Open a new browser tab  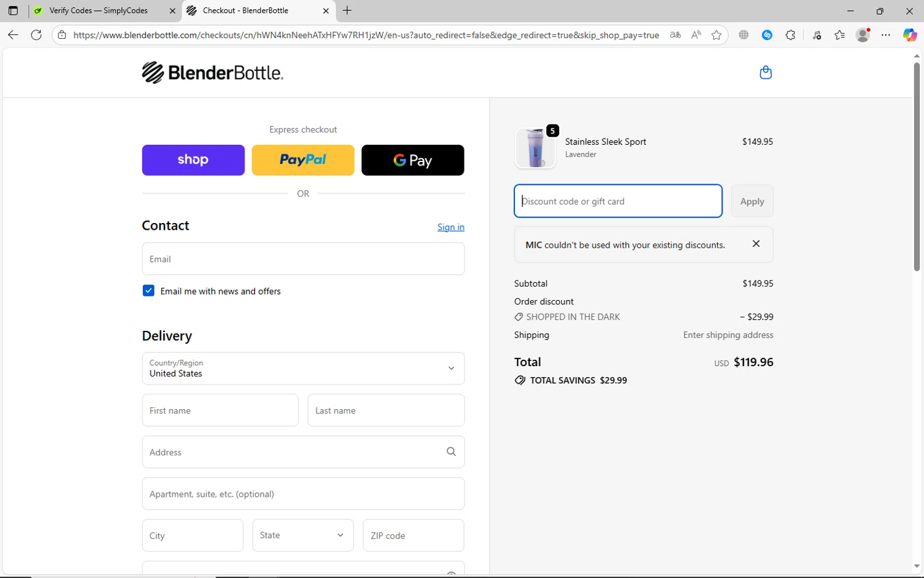pyautogui.click(x=347, y=10)
